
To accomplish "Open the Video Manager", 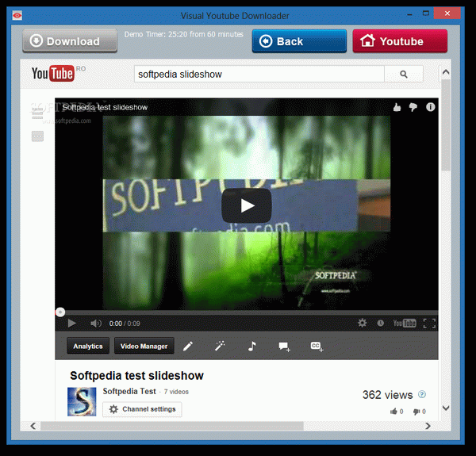I will tap(144, 346).
